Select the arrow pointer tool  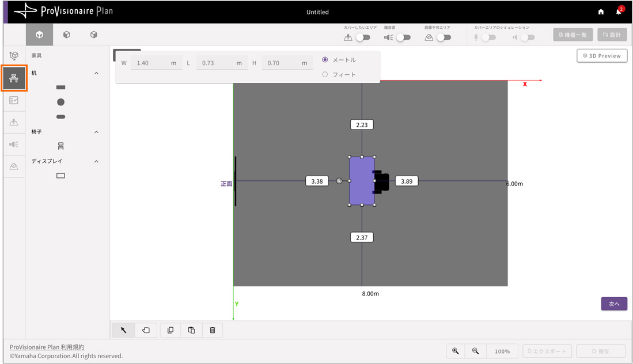pos(123,330)
